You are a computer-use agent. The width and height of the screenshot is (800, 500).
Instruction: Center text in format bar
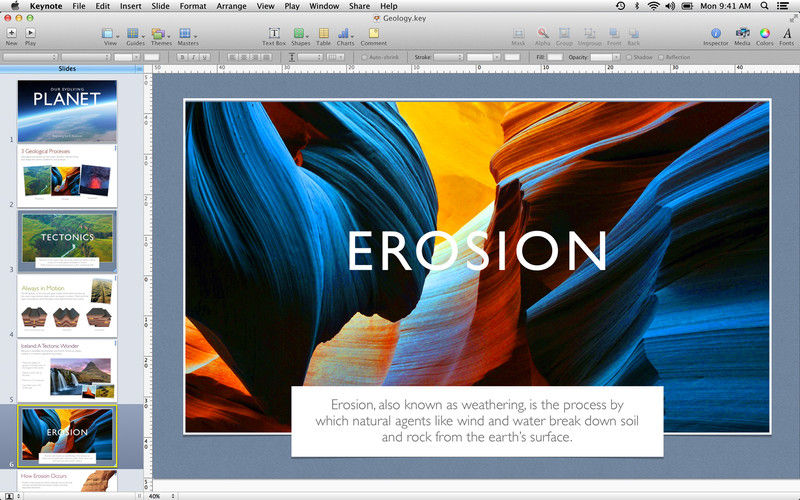click(x=243, y=58)
